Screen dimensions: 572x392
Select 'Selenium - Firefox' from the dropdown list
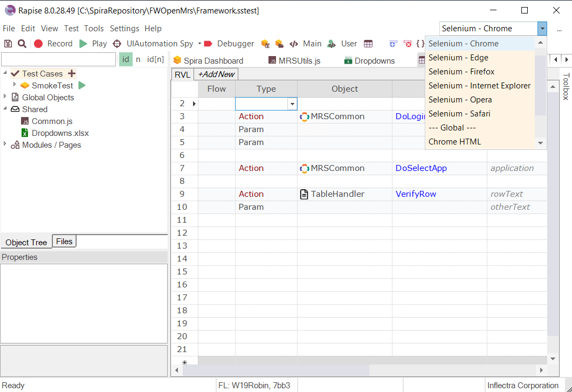tap(461, 72)
